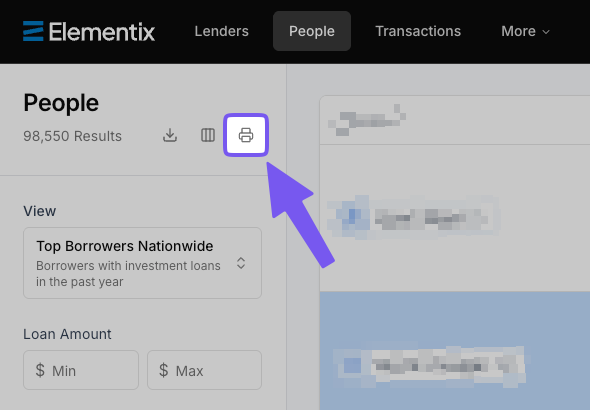Switch to the Lenders tab

pos(222,31)
